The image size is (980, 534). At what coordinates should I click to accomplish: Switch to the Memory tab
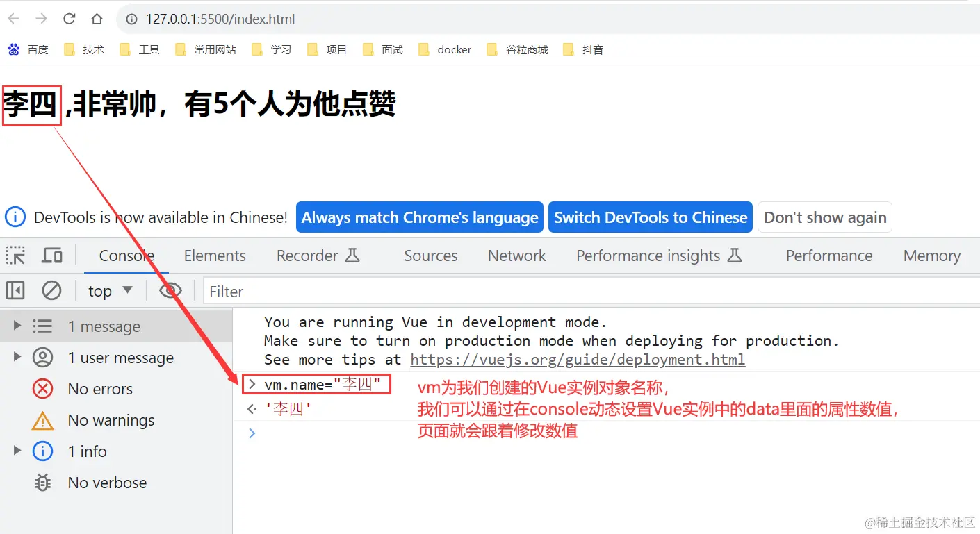(x=932, y=256)
